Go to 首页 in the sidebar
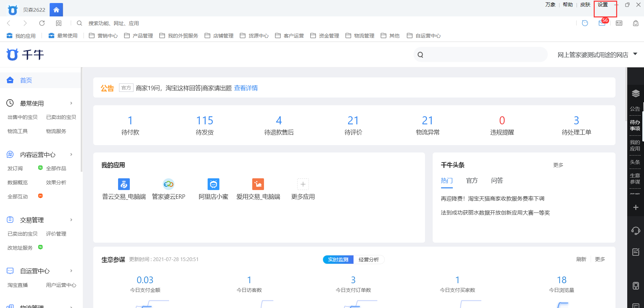The height and width of the screenshot is (308, 644). [26, 80]
